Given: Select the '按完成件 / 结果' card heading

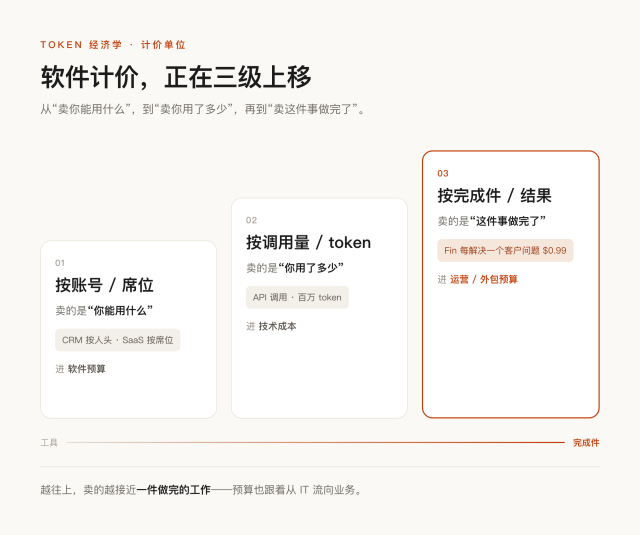Looking at the screenshot, I should point(494,195).
